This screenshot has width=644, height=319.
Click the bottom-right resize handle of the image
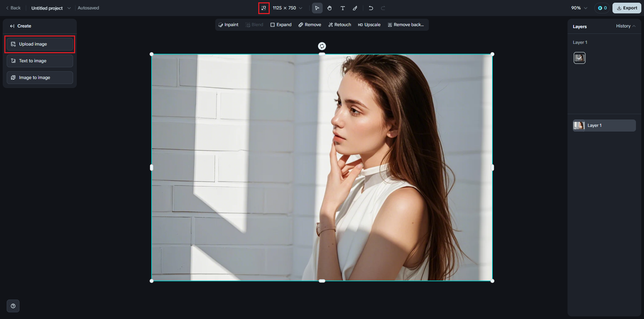coord(492,281)
